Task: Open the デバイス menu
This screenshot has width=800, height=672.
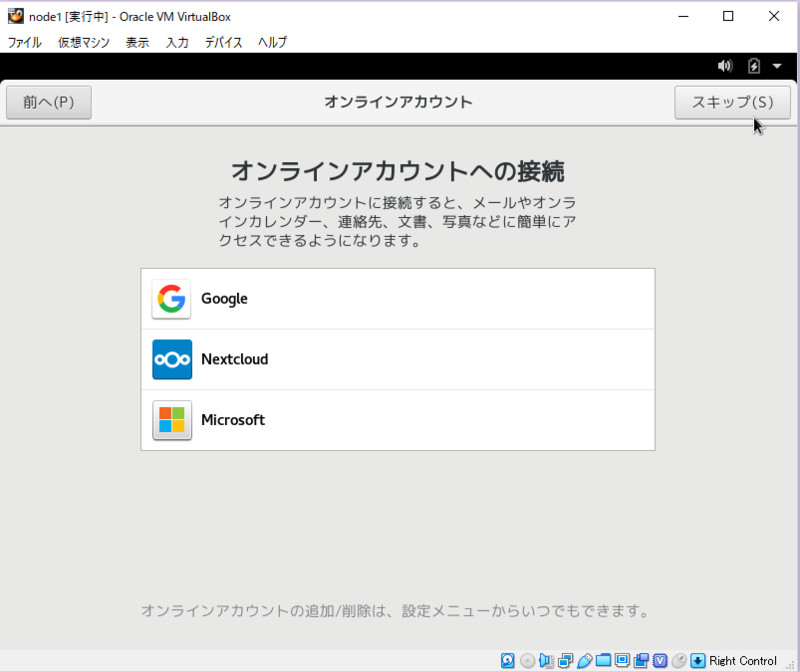Action: [223, 42]
